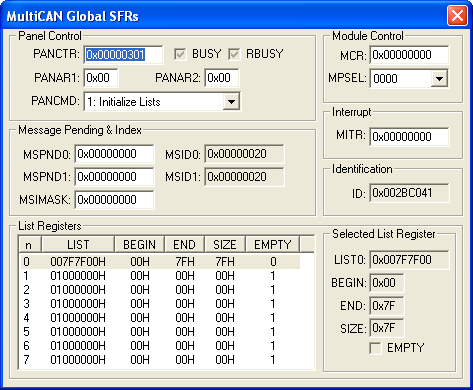Select list row 0 with 007F7F00H
Viewport: 473px width, 390px height.
[x=160, y=262]
